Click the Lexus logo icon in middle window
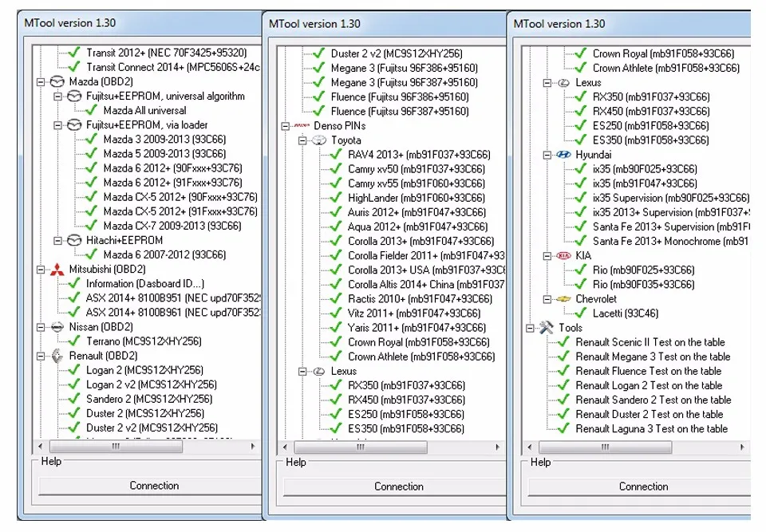The width and height of the screenshot is (766, 532). (x=319, y=371)
